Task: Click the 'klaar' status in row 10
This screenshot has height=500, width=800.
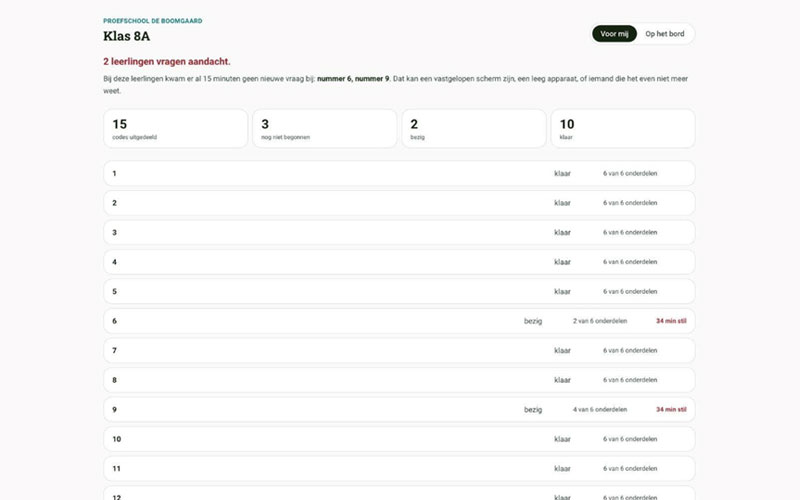Action: (562, 439)
